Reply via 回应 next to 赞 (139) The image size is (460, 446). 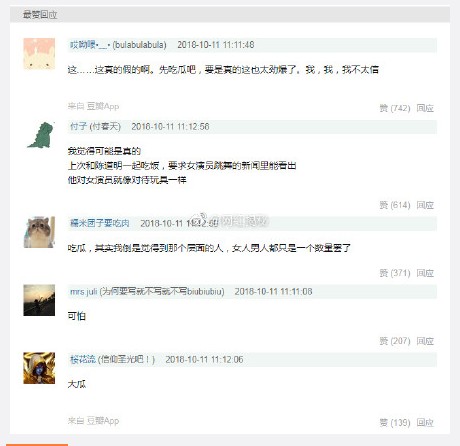425,423
